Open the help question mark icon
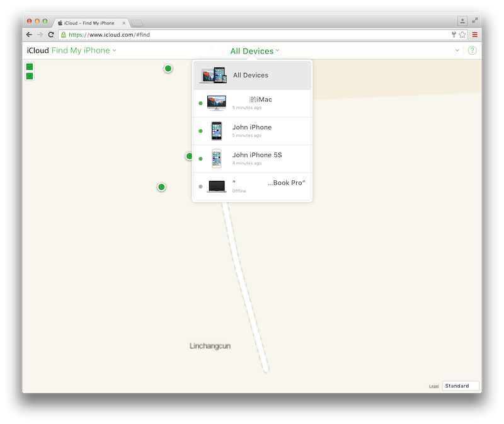The image size is (504, 424). coord(472,50)
